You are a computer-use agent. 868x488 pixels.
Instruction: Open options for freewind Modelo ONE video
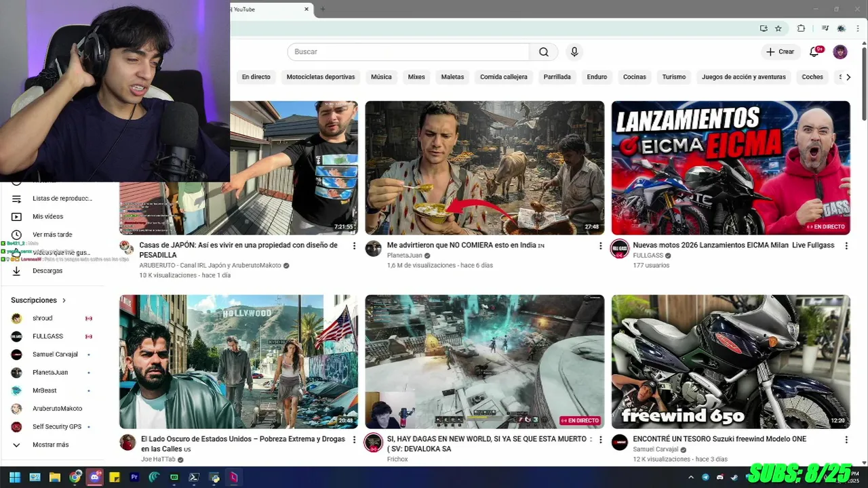coord(846,440)
